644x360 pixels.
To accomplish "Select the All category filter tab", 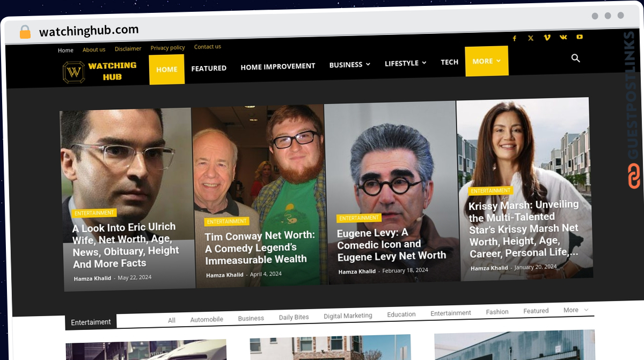I will [172, 320].
